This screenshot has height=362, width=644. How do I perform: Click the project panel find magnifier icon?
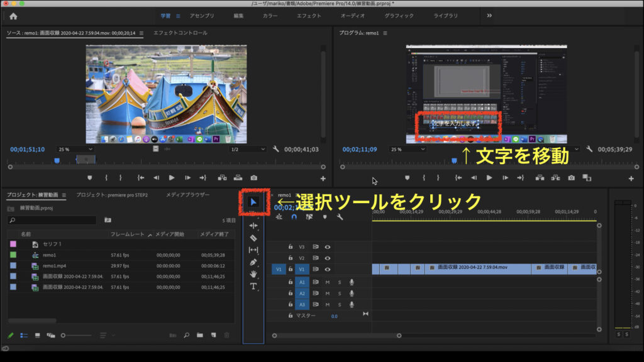point(186,336)
